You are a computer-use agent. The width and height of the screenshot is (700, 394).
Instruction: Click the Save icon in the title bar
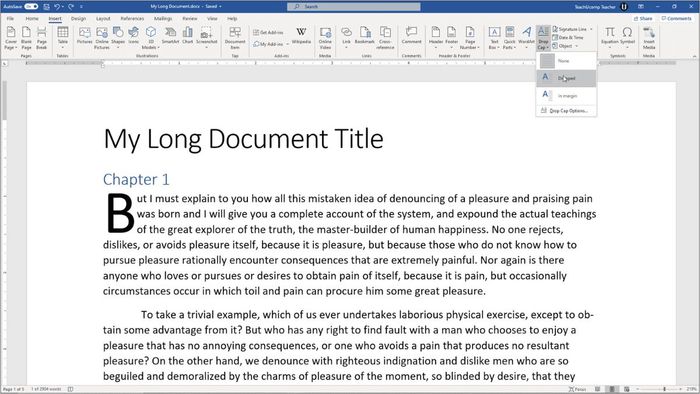(46, 7)
